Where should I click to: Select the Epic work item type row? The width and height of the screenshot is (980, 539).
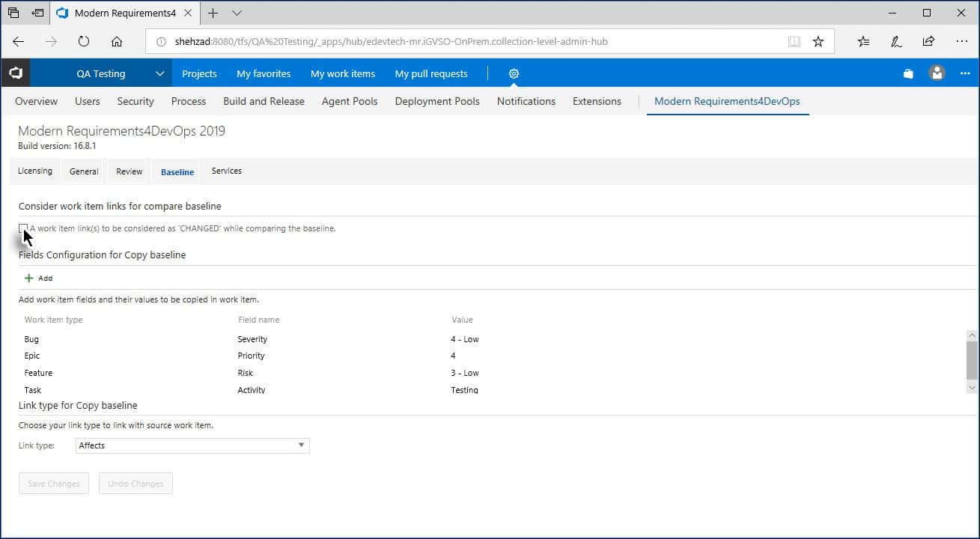pos(32,356)
